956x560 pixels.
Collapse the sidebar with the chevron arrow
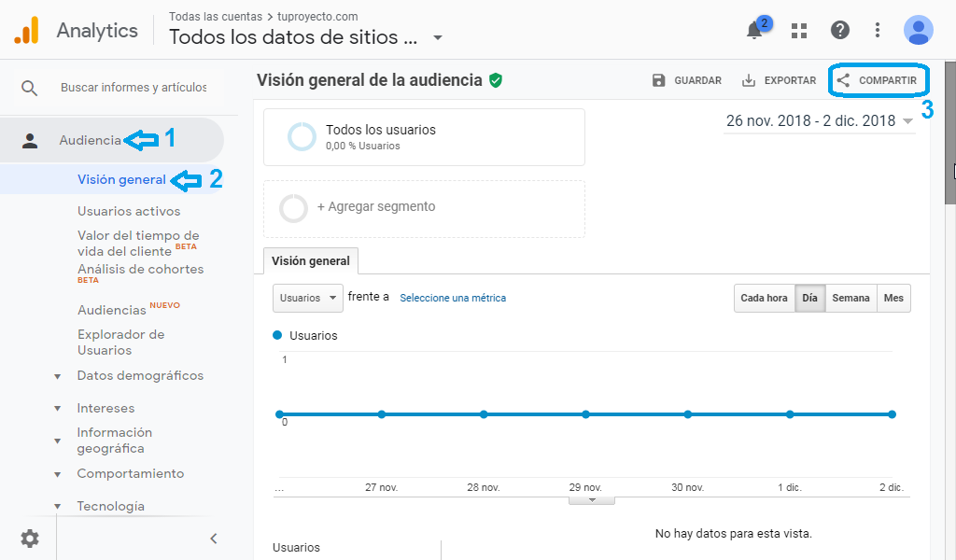(x=213, y=539)
